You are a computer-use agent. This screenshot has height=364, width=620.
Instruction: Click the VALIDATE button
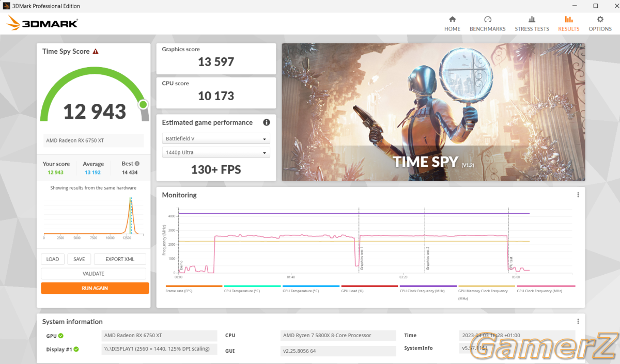click(x=94, y=274)
